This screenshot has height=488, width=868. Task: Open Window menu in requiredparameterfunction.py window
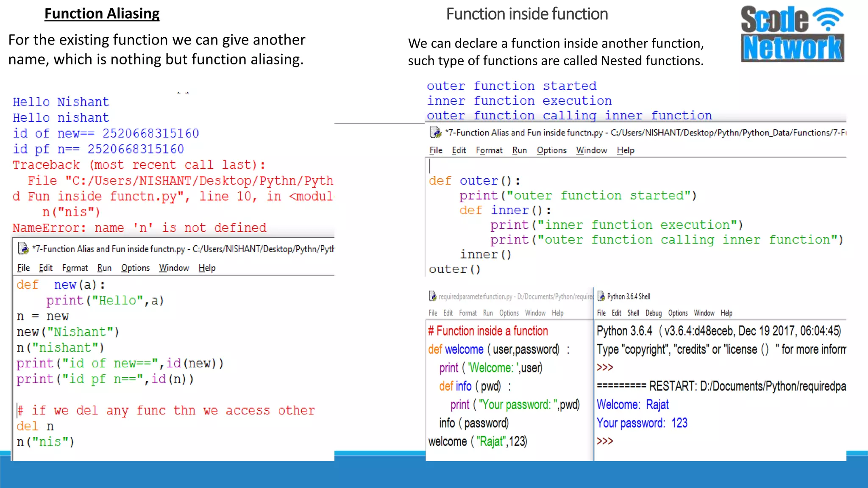(535, 313)
